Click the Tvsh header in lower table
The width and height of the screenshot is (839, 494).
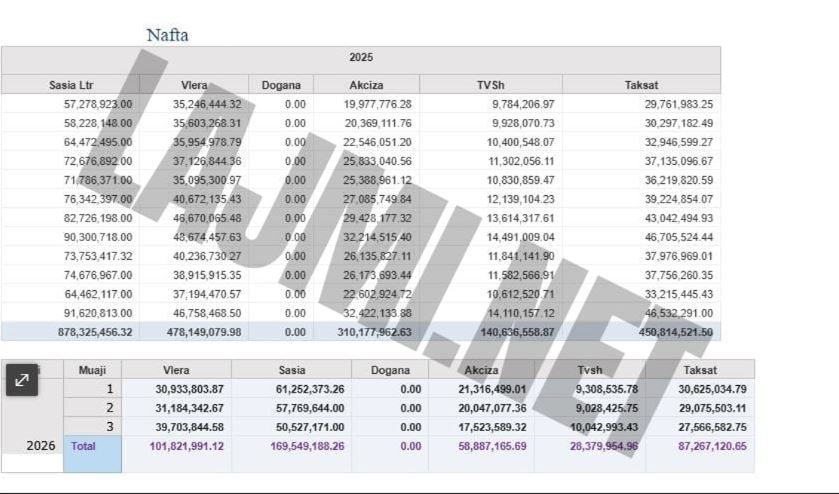click(x=590, y=370)
